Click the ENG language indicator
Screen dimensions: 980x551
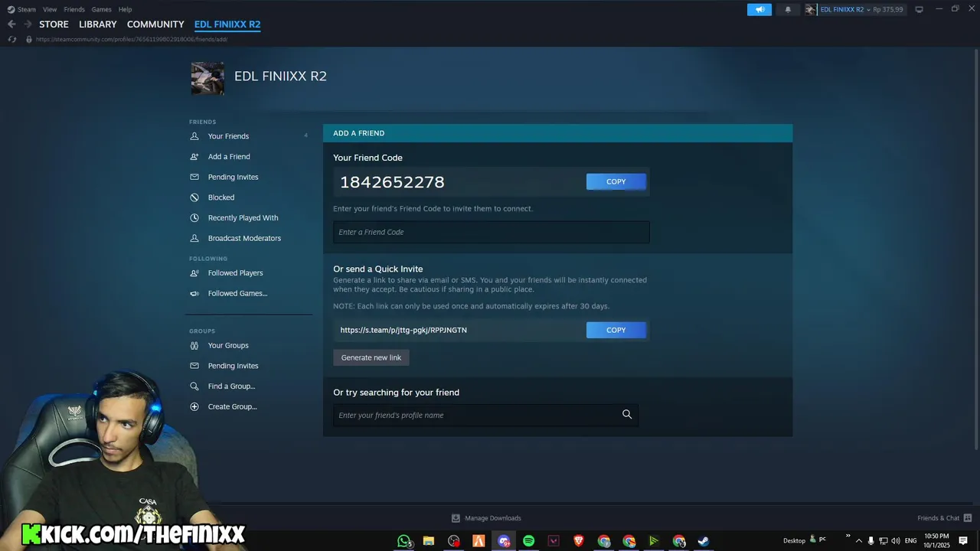(x=911, y=540)
